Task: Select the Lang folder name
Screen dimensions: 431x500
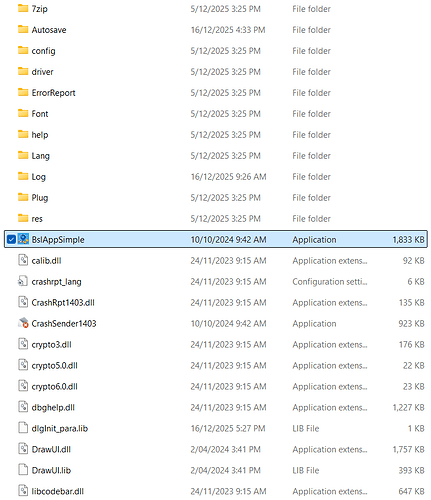Action: point(40,156)
